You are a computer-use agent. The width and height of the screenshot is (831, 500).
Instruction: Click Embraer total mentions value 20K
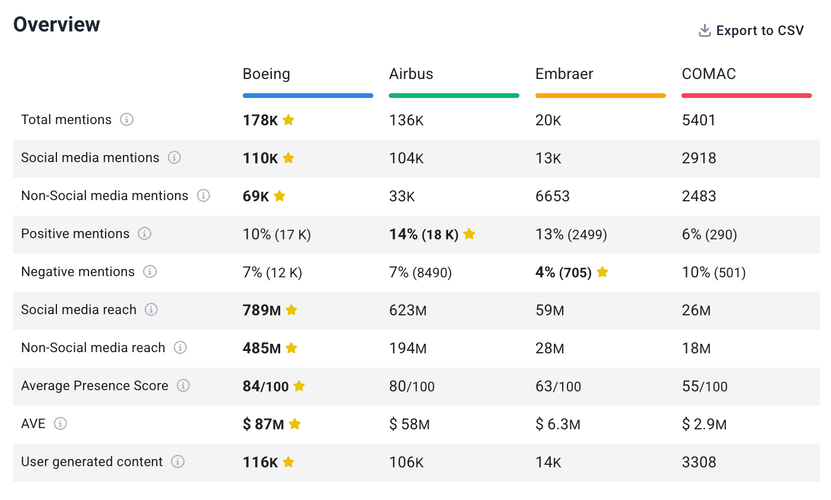(548, 120)
